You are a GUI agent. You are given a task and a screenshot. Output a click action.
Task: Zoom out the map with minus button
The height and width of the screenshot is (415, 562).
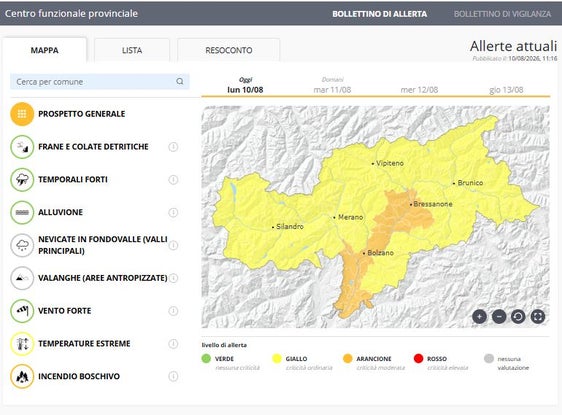click(x=499, y=316)
